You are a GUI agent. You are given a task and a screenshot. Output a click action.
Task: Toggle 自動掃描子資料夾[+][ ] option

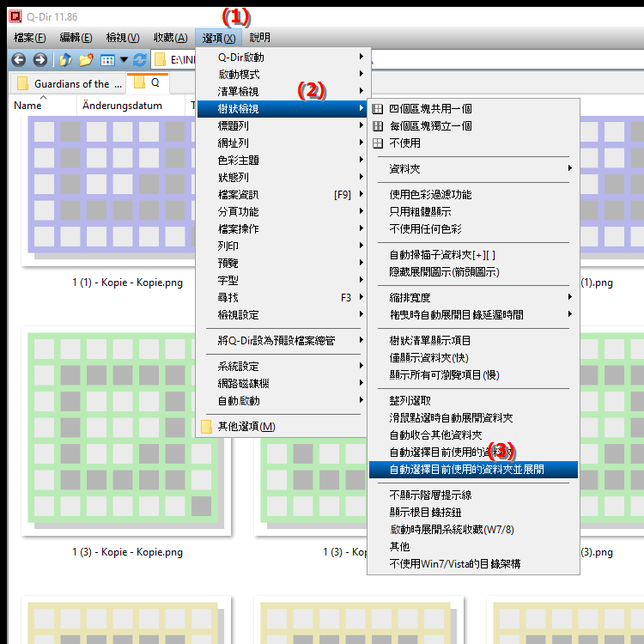pos(473,255)
